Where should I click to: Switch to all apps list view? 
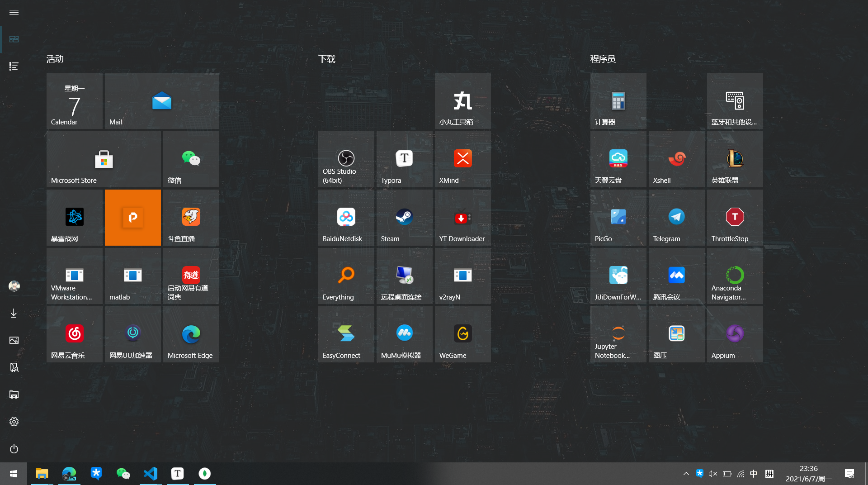pyautogui.click(x=14, y=67)
